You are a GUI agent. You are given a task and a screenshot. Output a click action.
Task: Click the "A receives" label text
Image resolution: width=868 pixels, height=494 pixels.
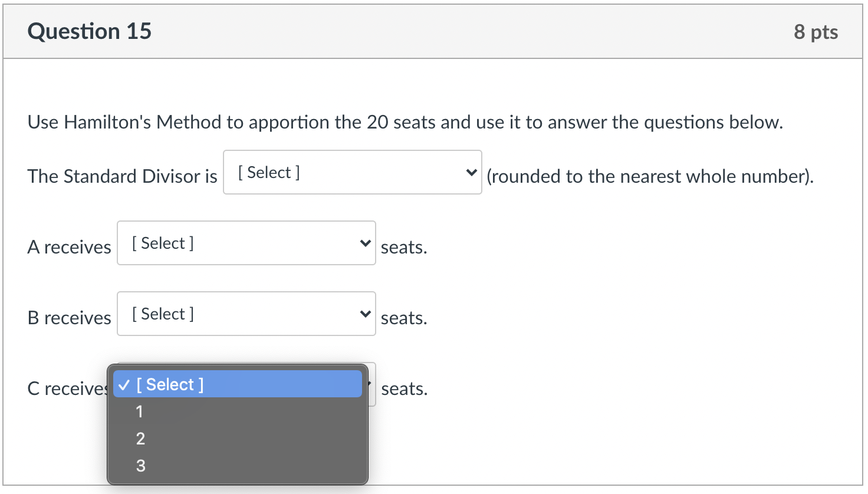click(x=69, y=247)
